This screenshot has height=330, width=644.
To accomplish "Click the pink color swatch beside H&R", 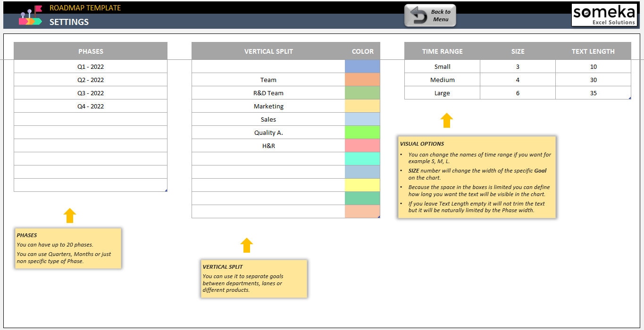I will point(362,146).
